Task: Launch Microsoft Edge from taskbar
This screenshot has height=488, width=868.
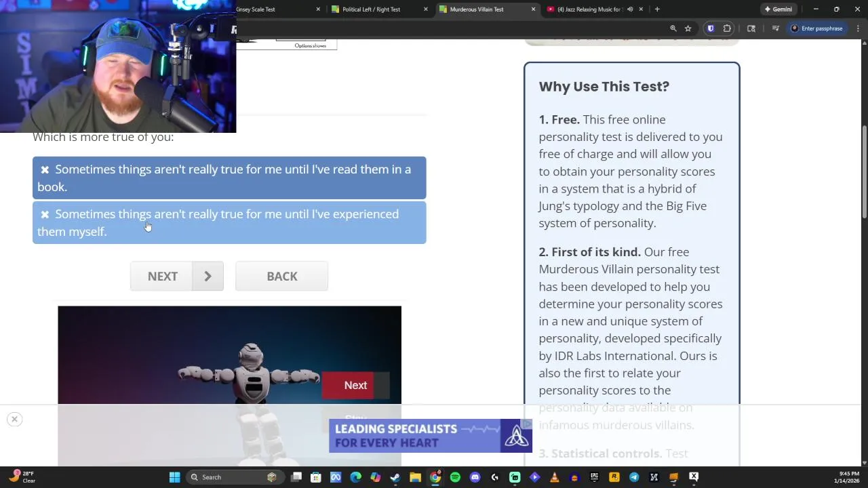Action: (x=355, y=477)
